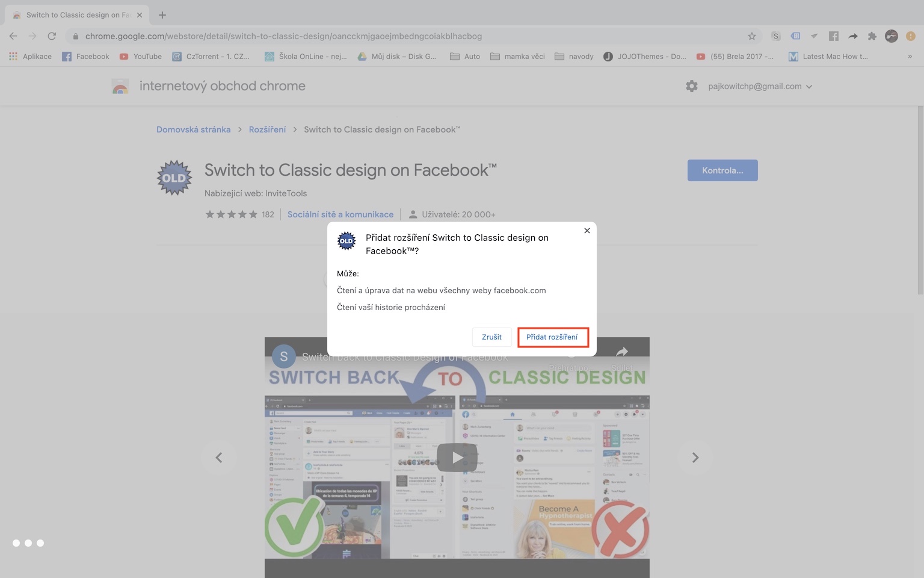
Task: Click the S extension icon in toolbar
Action: coord(776,36)
